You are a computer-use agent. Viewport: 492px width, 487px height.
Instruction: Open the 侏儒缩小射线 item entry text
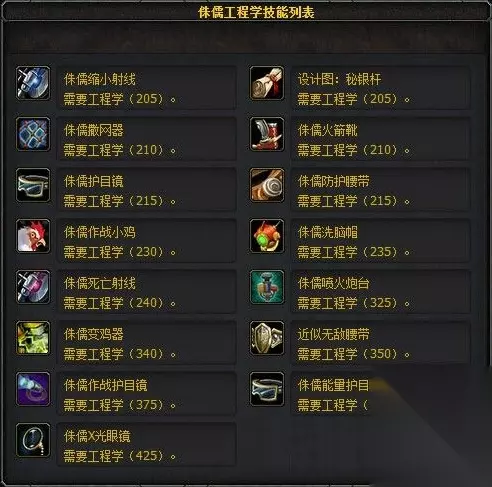[147, 88]
